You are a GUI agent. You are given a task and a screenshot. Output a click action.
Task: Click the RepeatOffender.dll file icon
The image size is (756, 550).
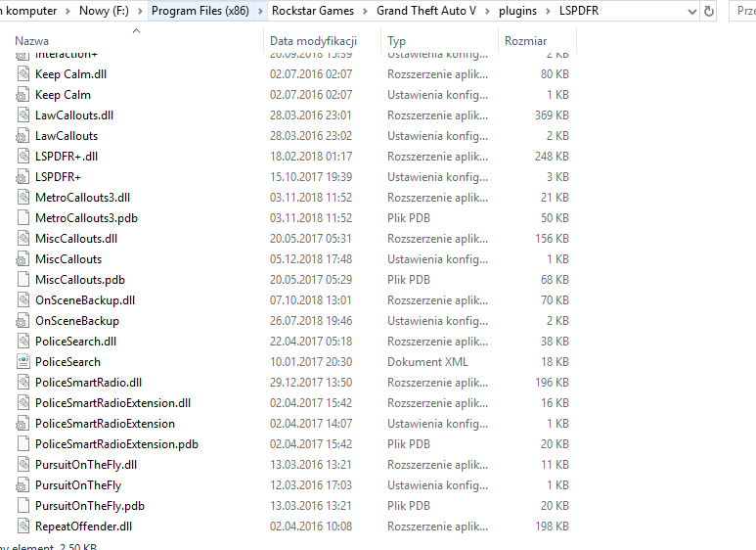pyautogui.click(x=22, y=527)
